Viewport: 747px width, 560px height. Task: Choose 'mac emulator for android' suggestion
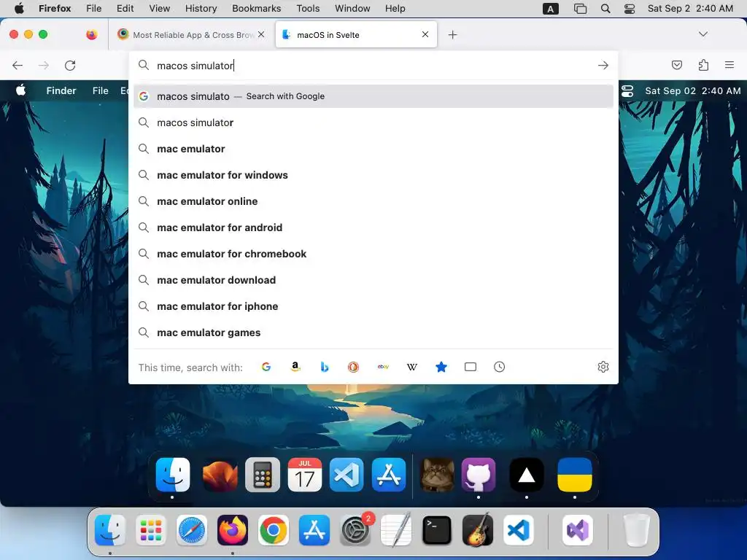tap(373, 227)
